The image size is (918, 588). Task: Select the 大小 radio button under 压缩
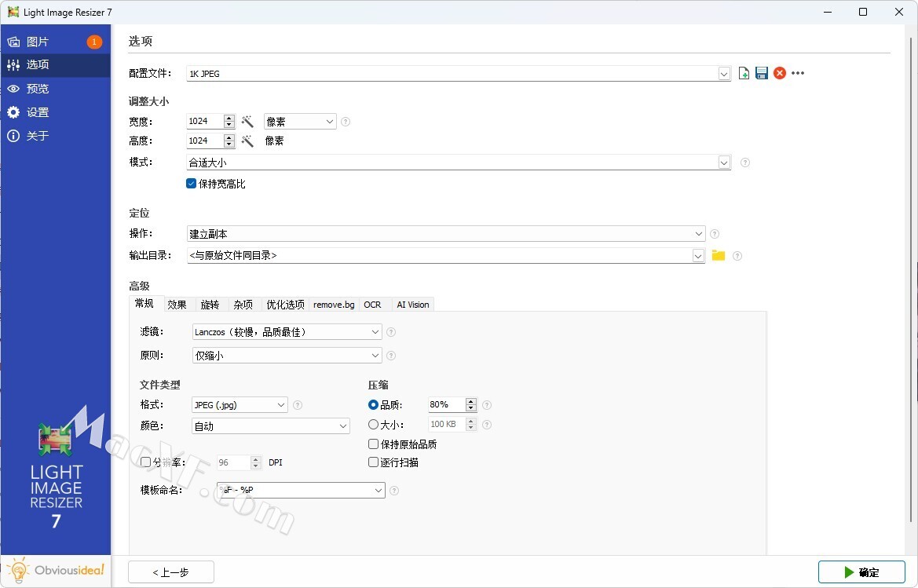point(374,425)
